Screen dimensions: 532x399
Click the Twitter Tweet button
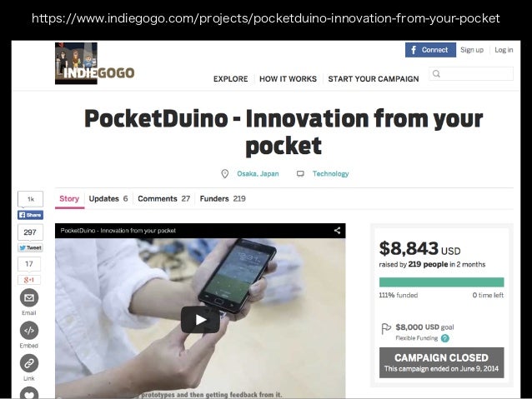[30, 247]
